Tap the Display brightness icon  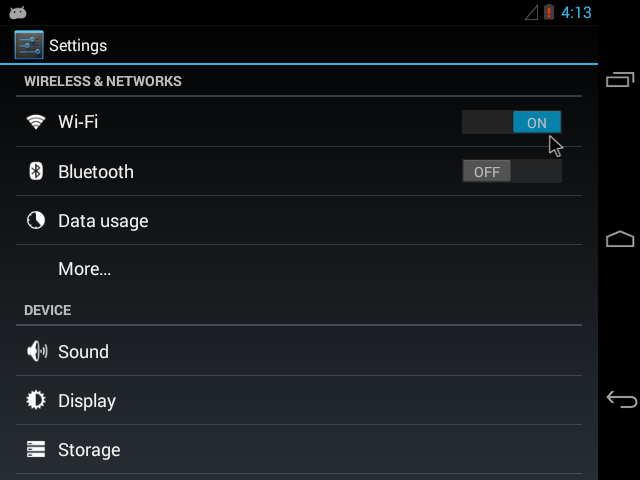pos(36,400)
